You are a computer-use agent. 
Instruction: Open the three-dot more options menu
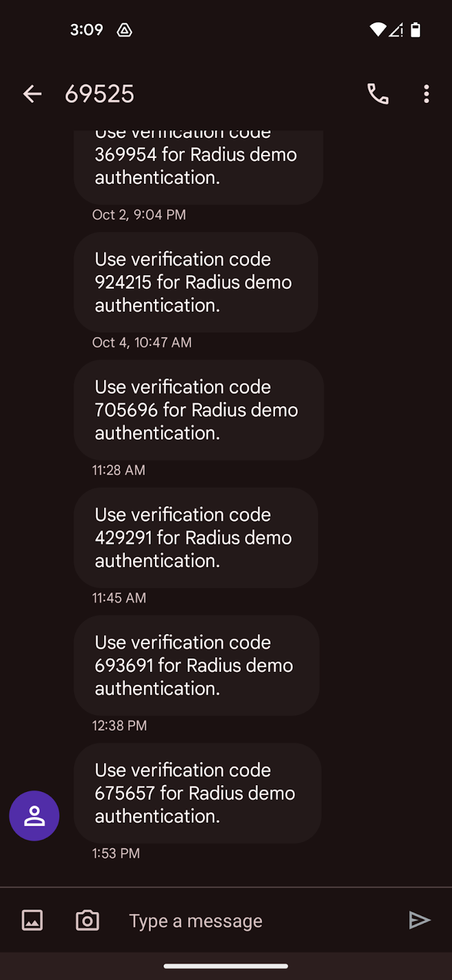(x=426, y=94)
